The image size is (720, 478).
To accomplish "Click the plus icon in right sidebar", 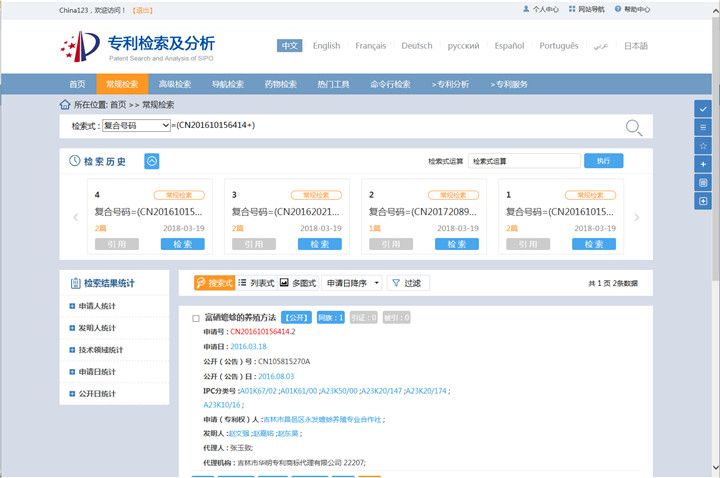I will pos(703,164).
